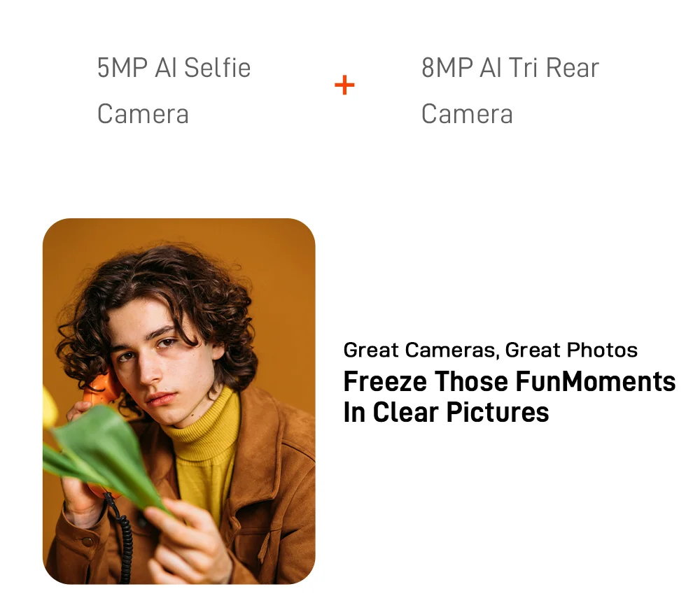Select the 8MP AI Tri Rear text

(510, 68)
